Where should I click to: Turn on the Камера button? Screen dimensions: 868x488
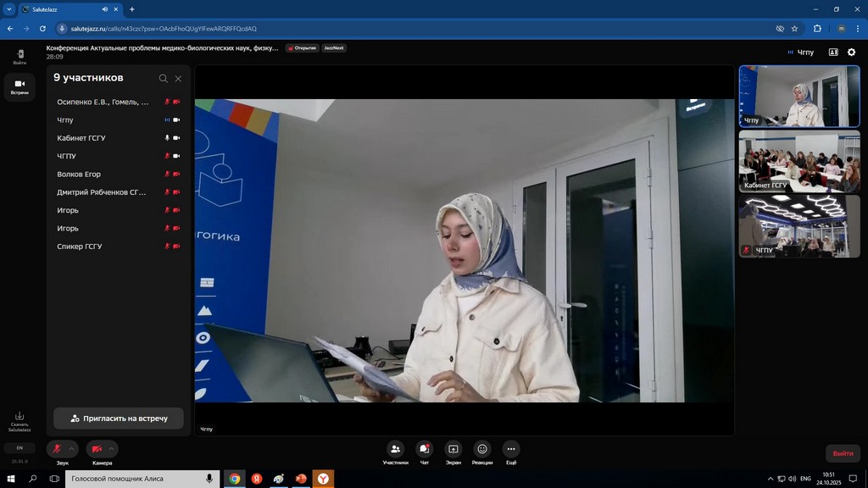[x=97, y=449]
